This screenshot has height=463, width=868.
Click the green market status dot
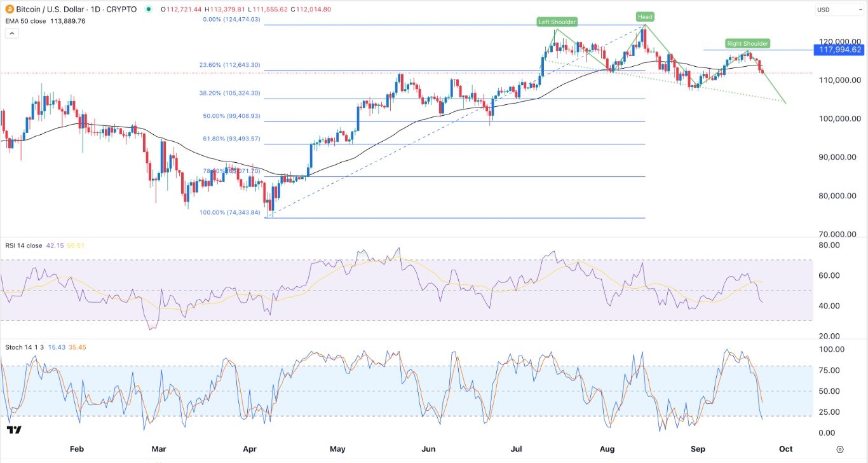click(x=149, y=10)
